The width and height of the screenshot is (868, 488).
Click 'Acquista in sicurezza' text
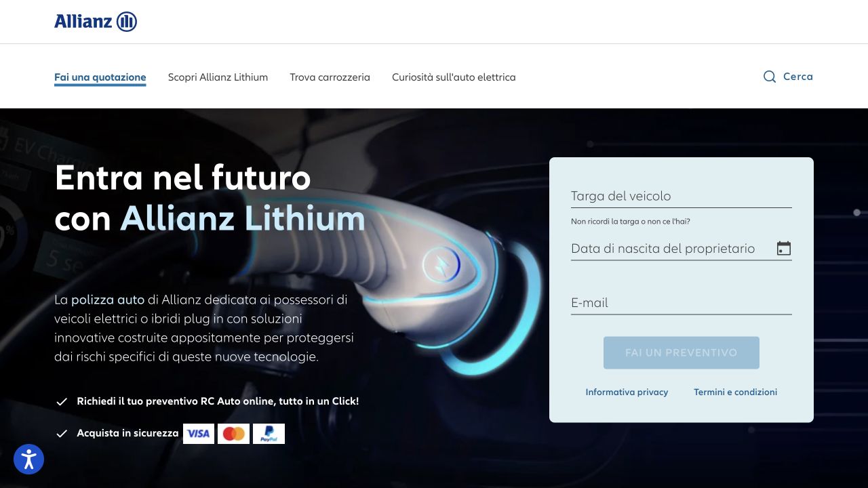click(127, 433)
